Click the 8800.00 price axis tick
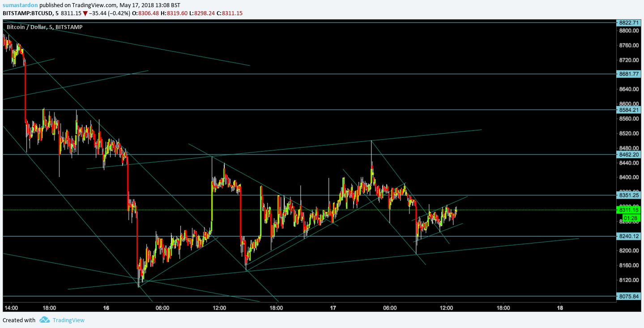644x328 pixels. [x=629, y=31]
